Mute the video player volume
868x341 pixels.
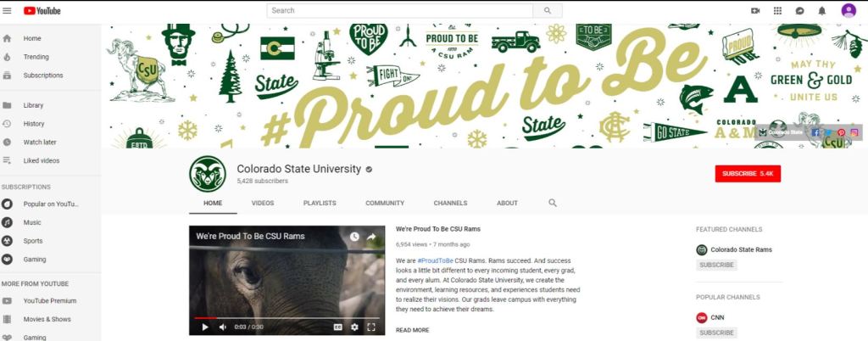[222, 327]
